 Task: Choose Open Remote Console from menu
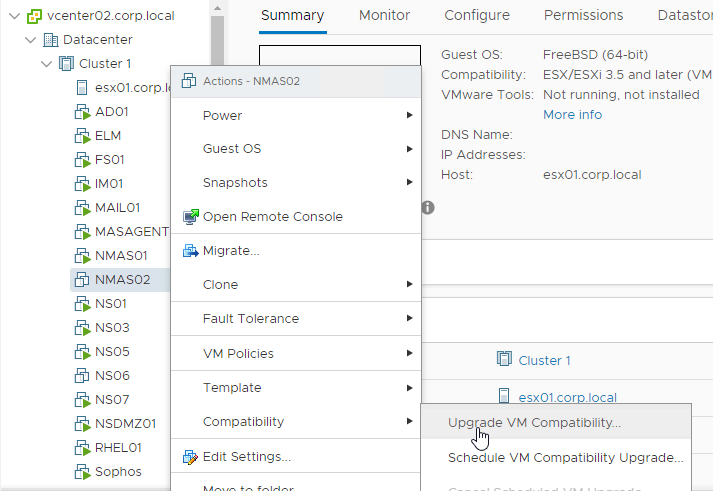[x=296, y=217]
